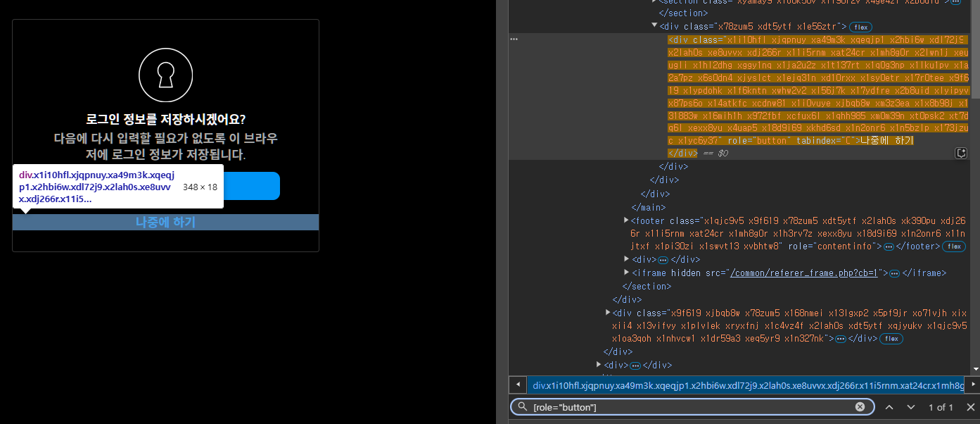Open the three-dot actions gutter for selected node

[514, 39]
